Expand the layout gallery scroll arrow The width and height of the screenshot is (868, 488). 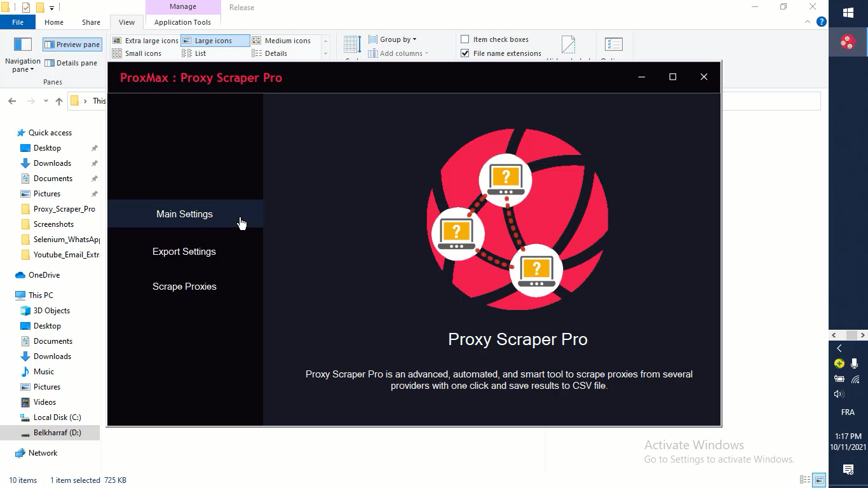325,54
